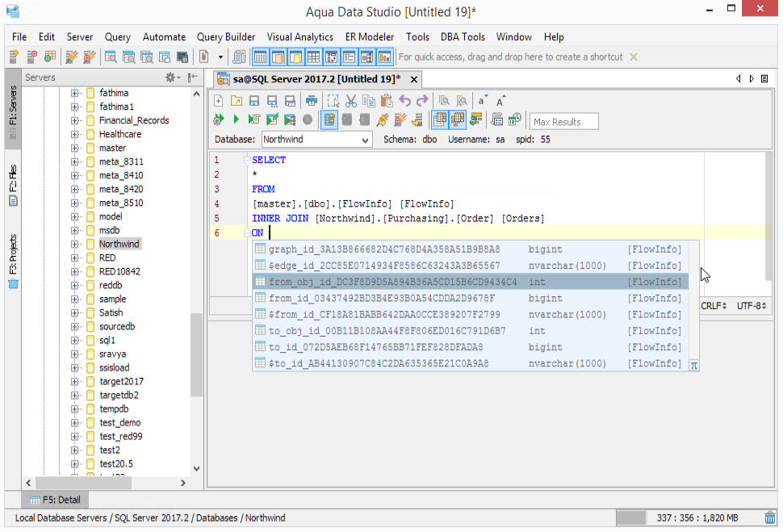
Task: Click the green Execute query play button
Action: click(x=237, y=120)
